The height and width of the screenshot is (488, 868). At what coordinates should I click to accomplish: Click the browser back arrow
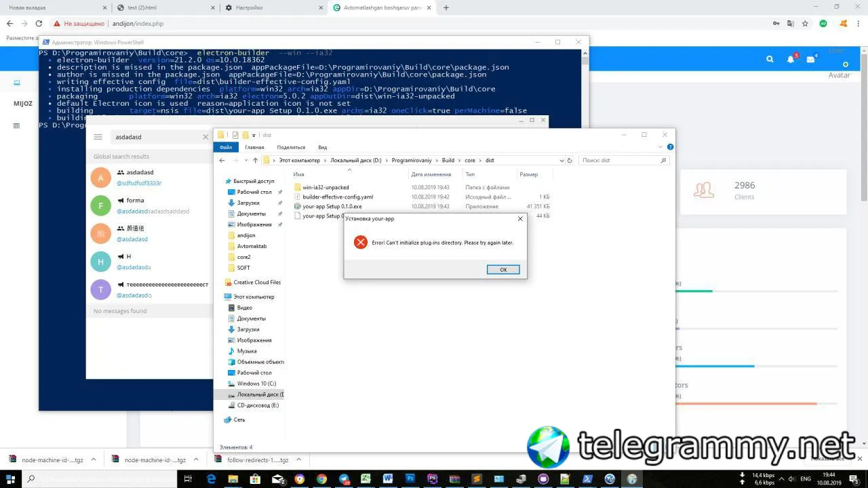click(9, 24)
